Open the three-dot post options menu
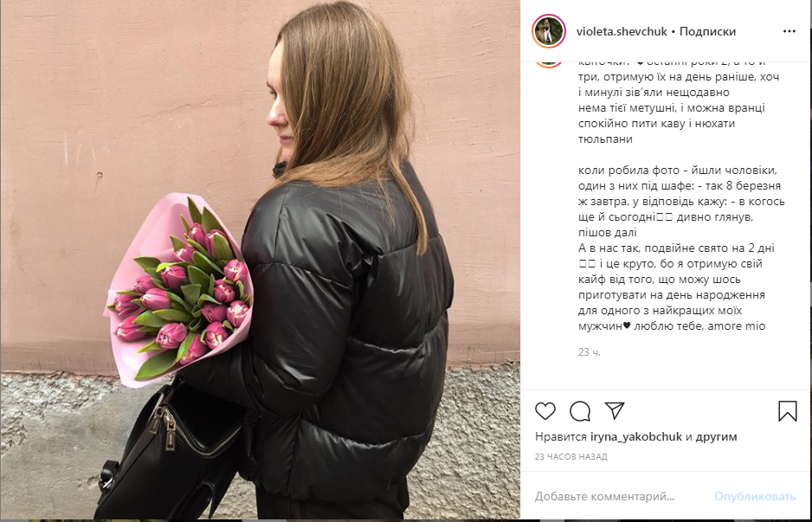 pos(789,31)
